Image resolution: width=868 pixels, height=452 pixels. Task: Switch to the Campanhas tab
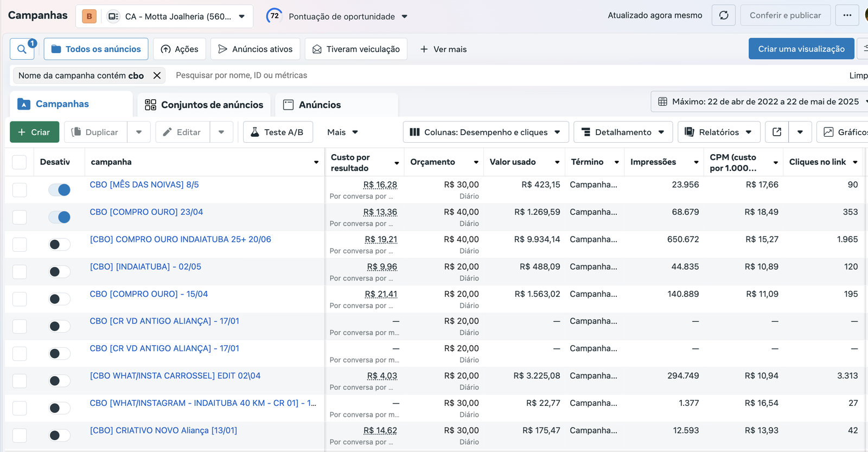[72, 104]
